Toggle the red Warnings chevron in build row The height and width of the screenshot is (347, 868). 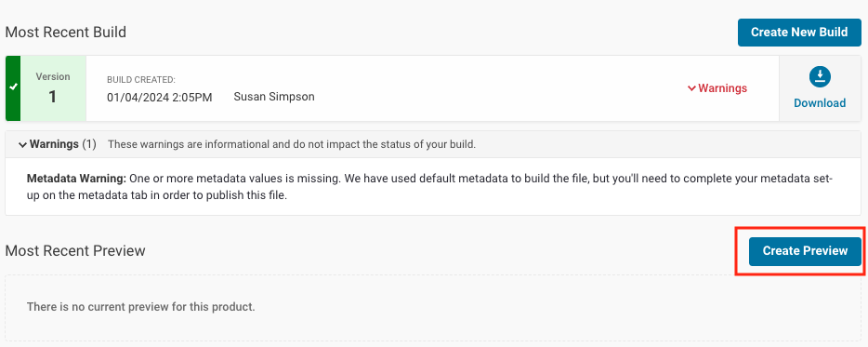coord(691,88)
